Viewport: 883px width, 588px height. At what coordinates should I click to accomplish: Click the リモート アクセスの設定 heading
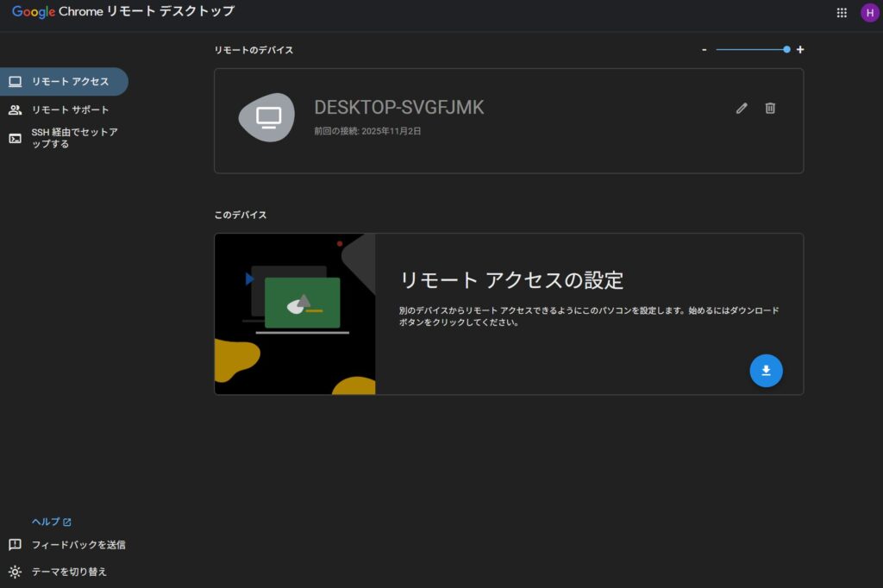click(x=511, y=280)
